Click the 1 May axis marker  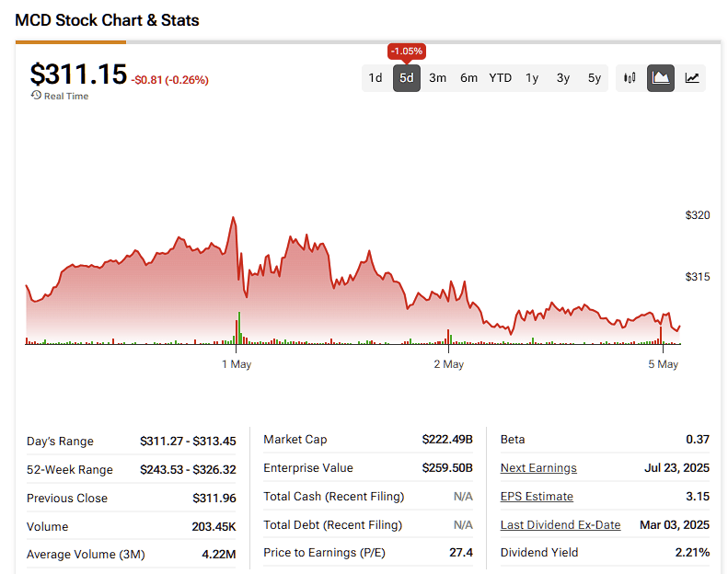coord(237,364)
